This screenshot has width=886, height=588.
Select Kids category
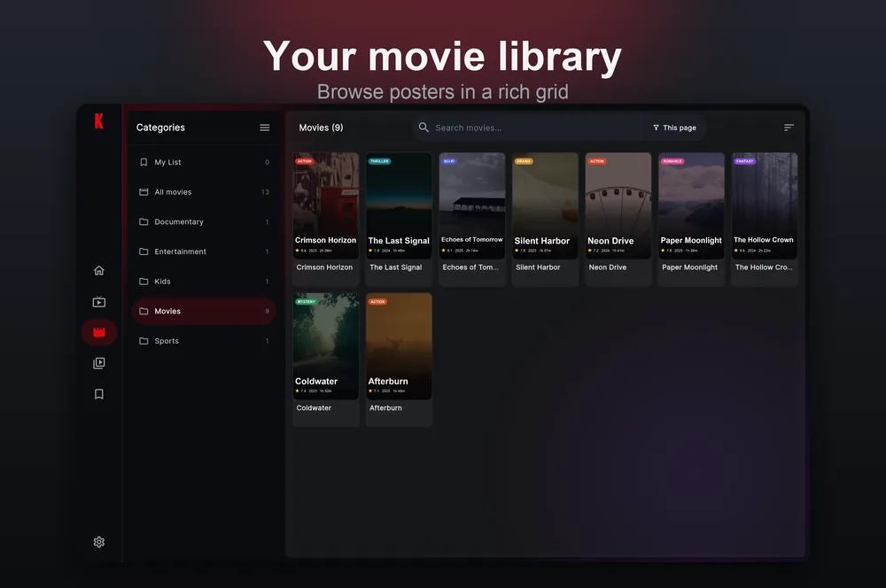(204, 282)
